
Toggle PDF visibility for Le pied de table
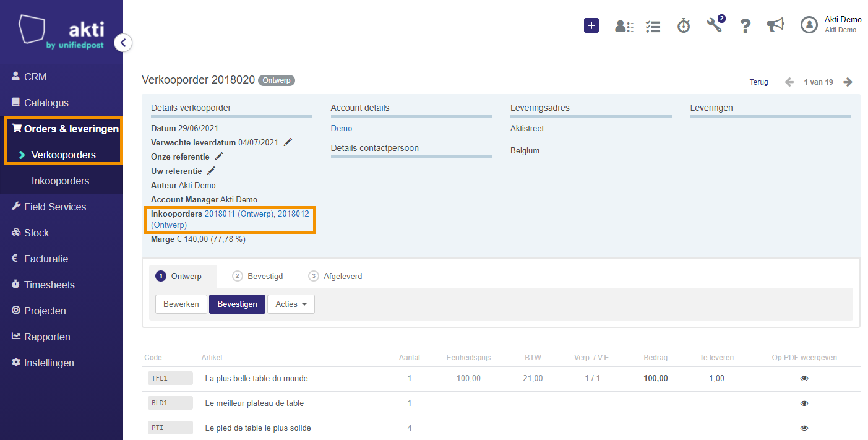coord(804,428)
